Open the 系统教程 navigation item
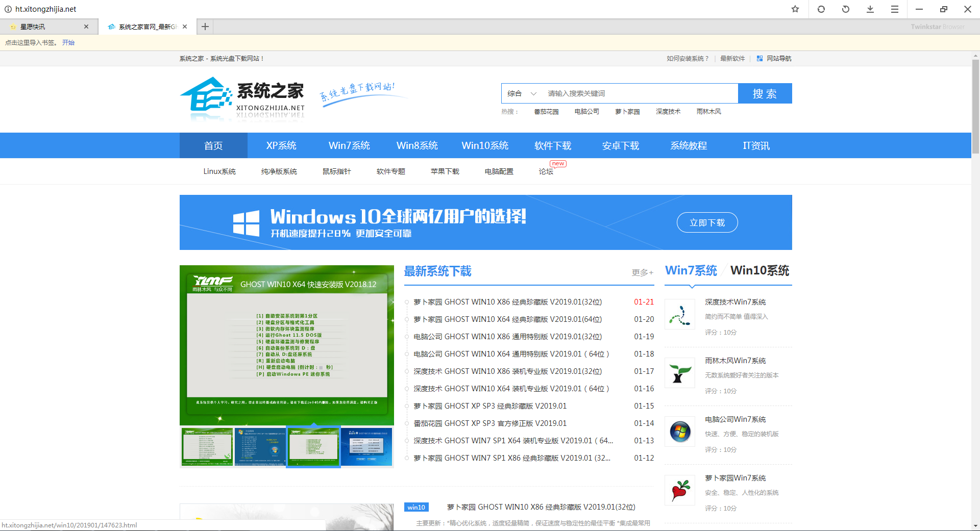 click(689, 145)
